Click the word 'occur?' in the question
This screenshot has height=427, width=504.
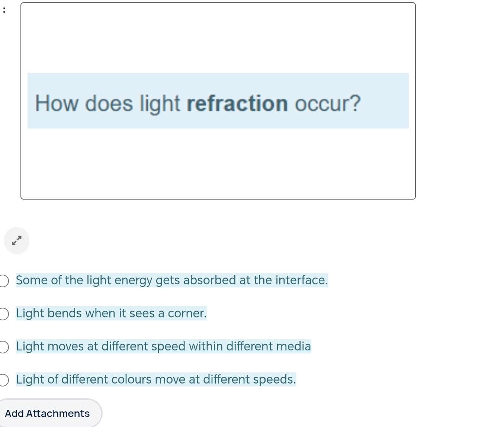tap(328, 103)
